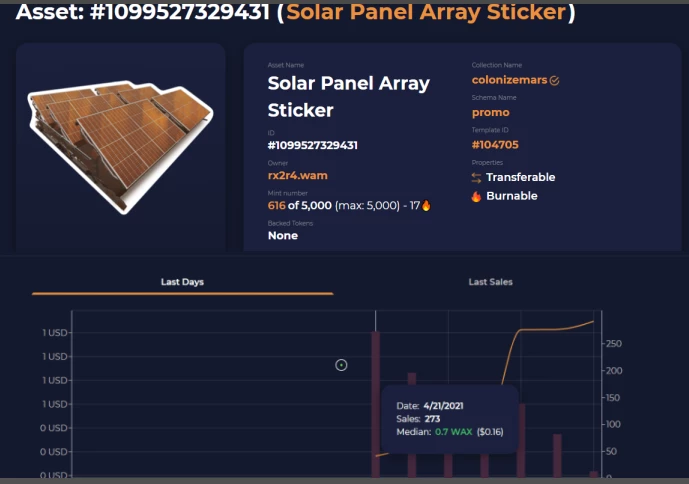Click the orange asset title in header
689x484 pixels.
click(426, 12)
